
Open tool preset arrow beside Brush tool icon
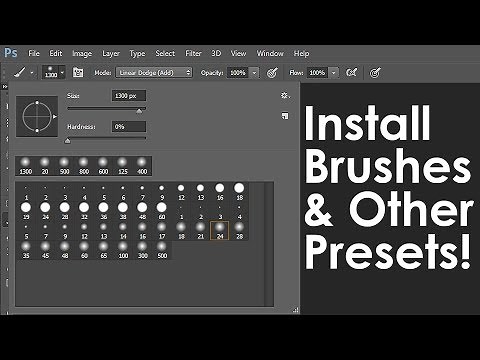point(32,72)
